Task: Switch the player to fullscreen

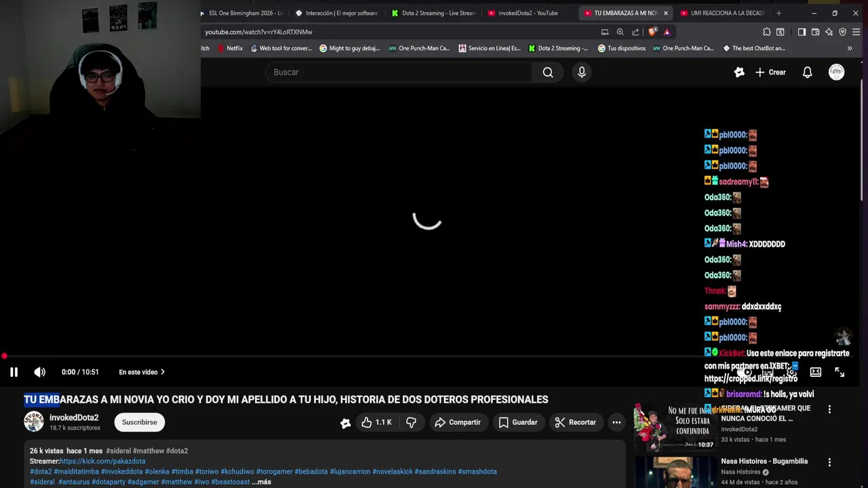Action: 840,372
